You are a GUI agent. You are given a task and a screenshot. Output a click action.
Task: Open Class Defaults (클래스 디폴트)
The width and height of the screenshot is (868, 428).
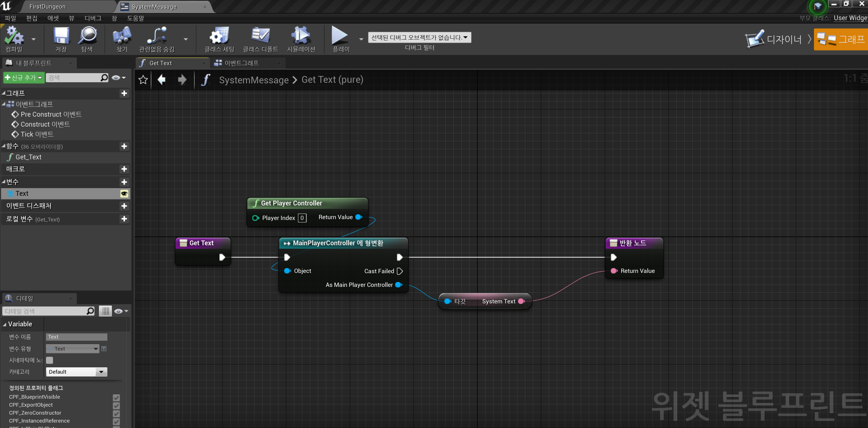[261, 39]
